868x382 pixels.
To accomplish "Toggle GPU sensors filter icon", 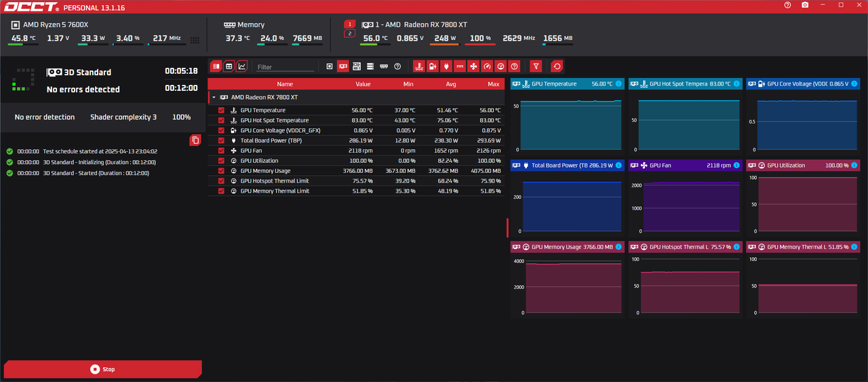I will coord(343,66).
